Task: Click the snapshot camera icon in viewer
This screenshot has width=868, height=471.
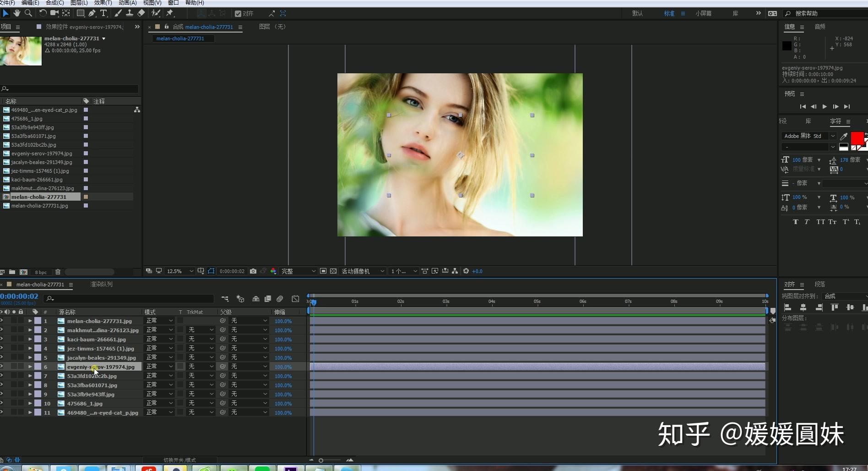Action: (253, 271)
